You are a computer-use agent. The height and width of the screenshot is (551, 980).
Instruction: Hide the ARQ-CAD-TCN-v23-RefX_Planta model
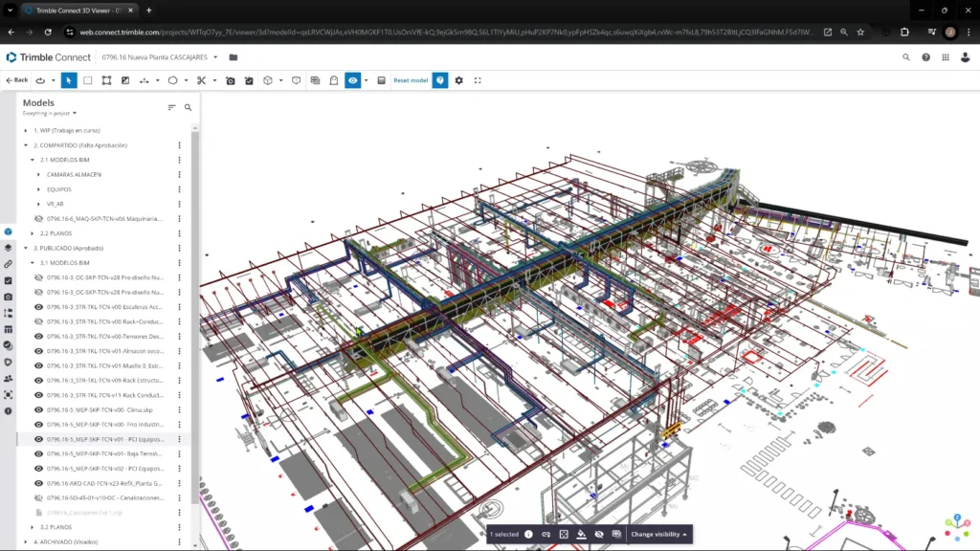pyautogui.click(x=38, y=483)
